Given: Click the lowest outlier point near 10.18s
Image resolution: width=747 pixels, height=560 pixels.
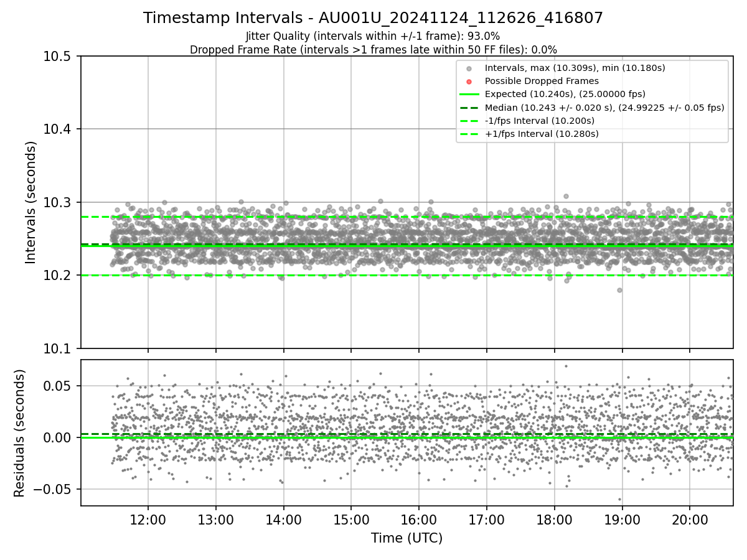Looking at the screenshot, I should pyautogui.click(x=619, y=290).
